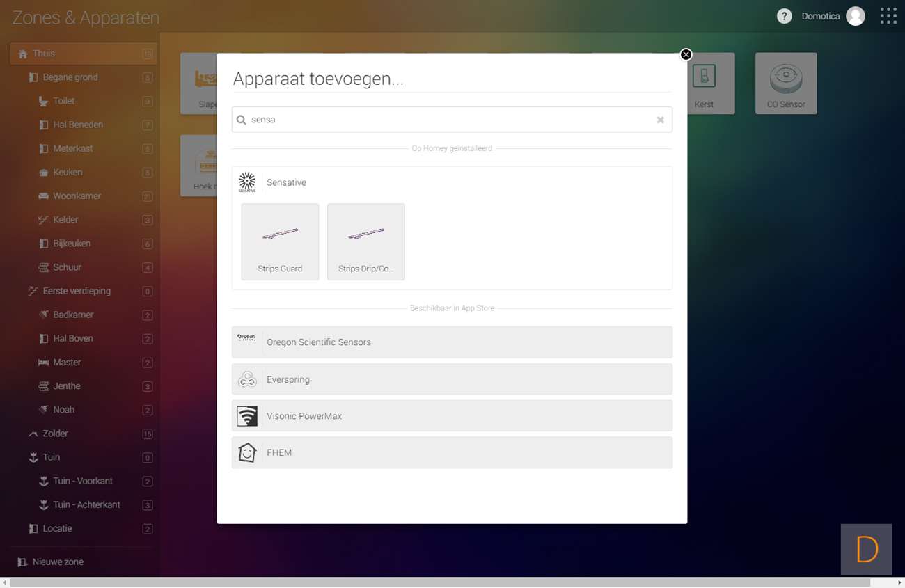Select the Eerste verdieping zone
905x588 pixels.
(x=83, y=291)
